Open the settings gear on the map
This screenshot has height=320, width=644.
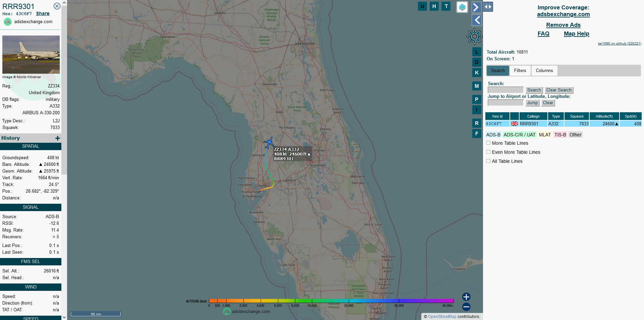pos(474,37)
